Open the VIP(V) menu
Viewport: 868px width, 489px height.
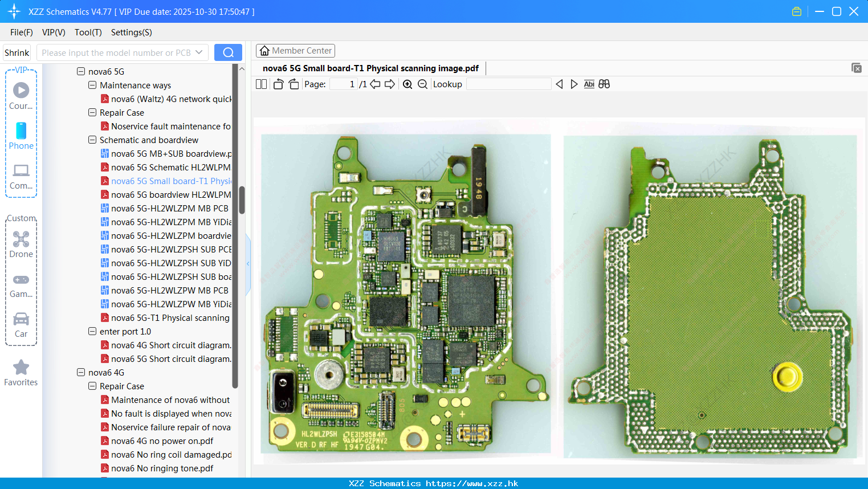(54, 32)
